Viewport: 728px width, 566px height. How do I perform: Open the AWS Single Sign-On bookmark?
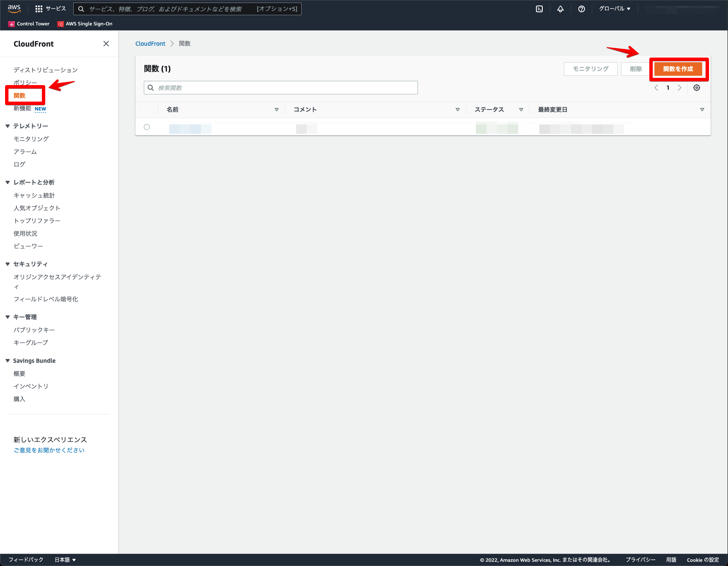85,24
